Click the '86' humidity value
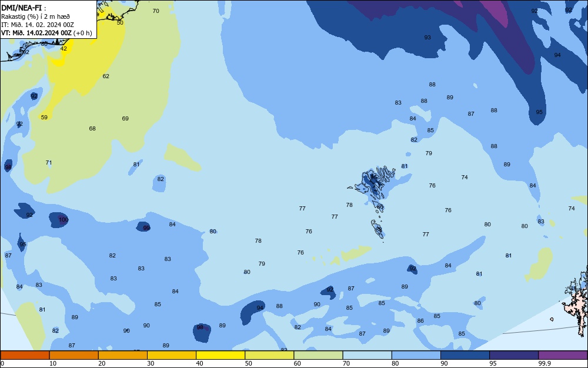 (x=420, y=321)
